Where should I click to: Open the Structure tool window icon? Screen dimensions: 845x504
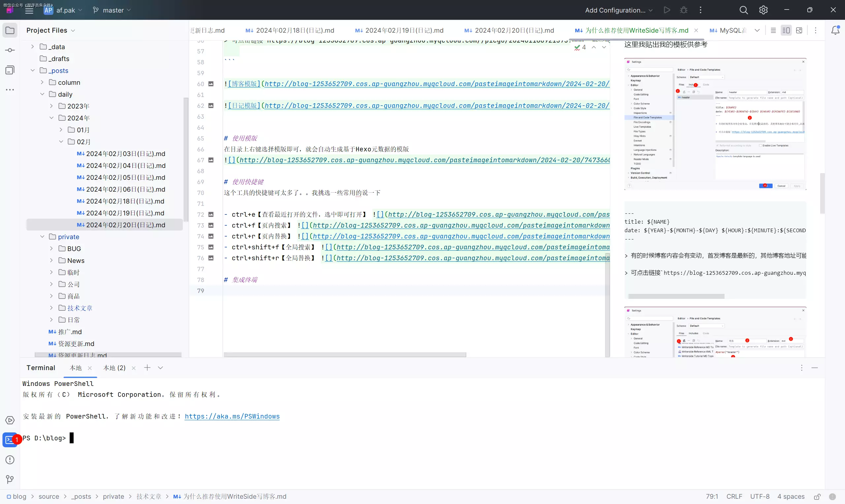(x=10, y=70)
